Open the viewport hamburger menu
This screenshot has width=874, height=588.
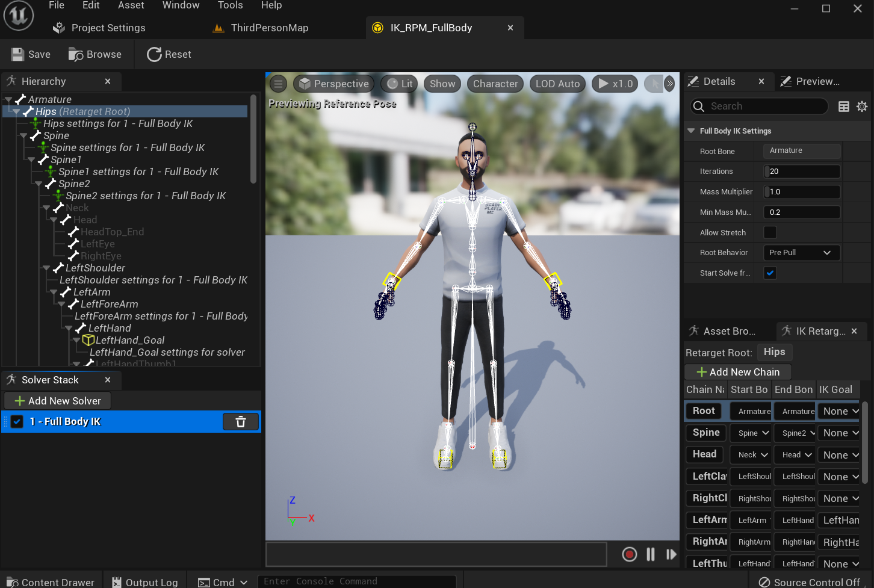(277, 84)
